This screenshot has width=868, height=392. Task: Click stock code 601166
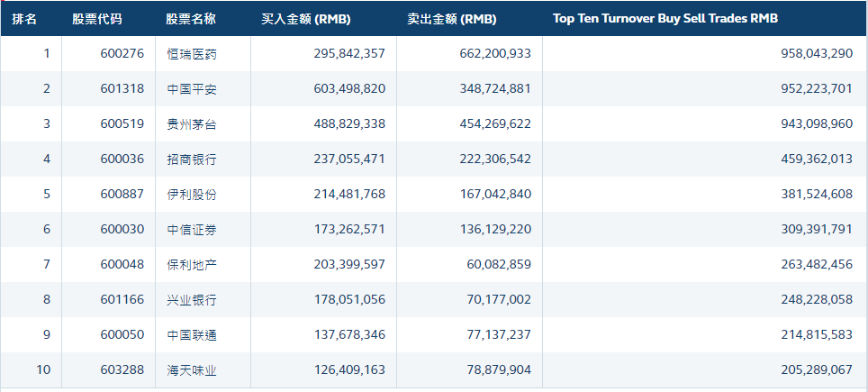coord(122,300)
